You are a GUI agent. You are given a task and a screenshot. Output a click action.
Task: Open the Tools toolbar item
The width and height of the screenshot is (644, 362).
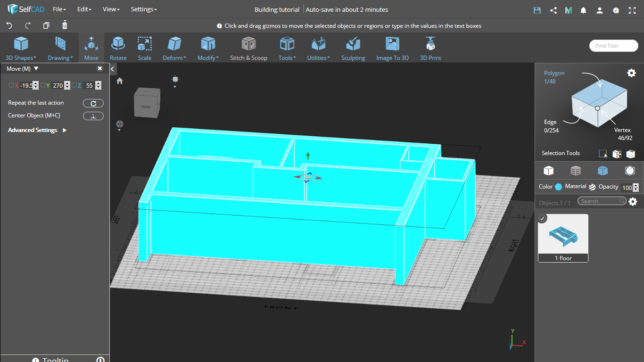tap(287, 49)
